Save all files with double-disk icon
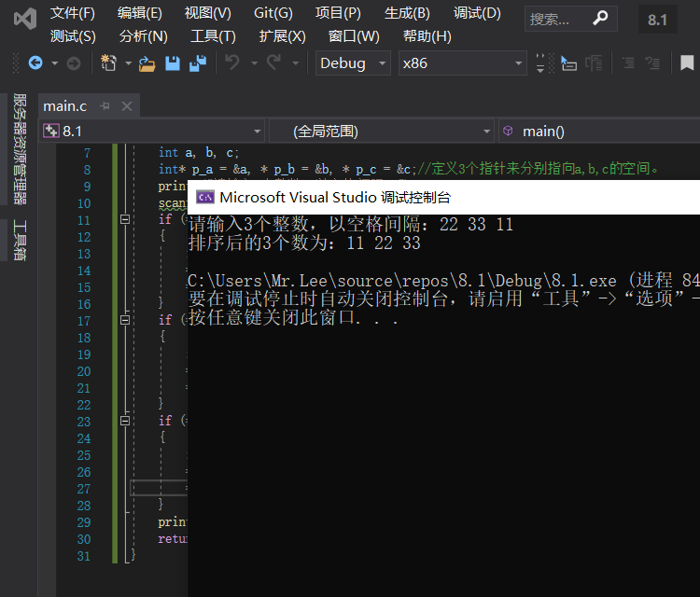This screenshot has width=700, height=597. (198, 63)
